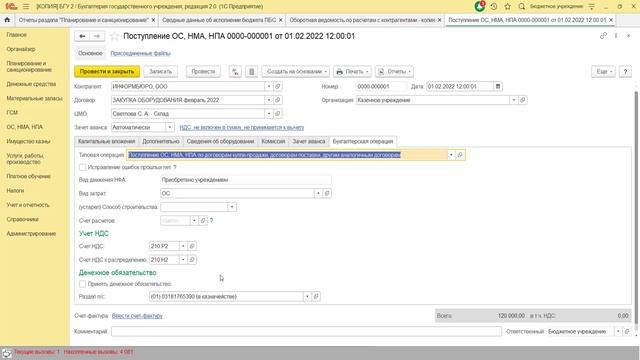Open Счет расчетов record via open icon

click(203, 220)
